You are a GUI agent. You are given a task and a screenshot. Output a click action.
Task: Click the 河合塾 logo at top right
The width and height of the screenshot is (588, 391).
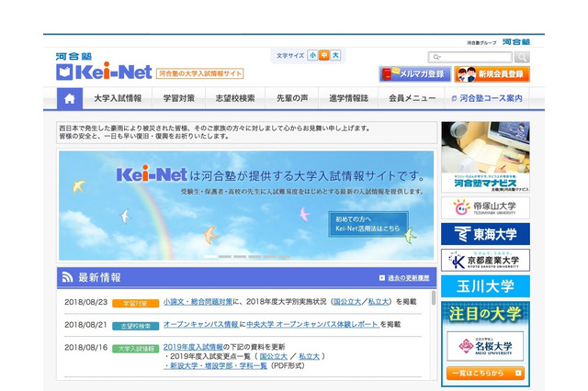(516, 42)
